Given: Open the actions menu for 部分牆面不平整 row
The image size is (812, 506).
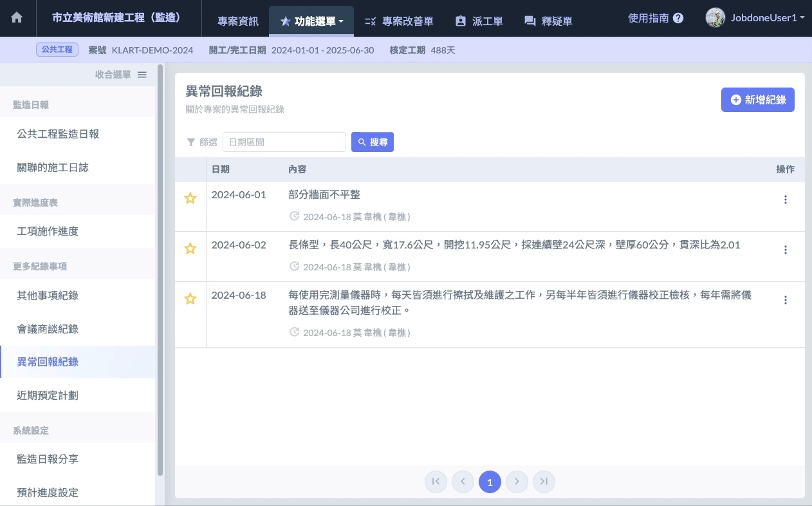Looking at the screenshot, I should (785, 200).
